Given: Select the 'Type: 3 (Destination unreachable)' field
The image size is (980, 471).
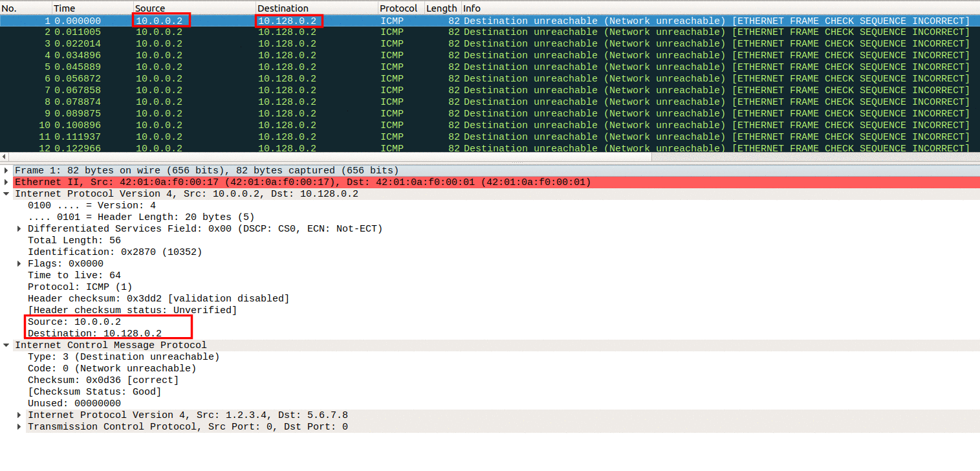Looking at the screenshot, I should pos(124,357).
